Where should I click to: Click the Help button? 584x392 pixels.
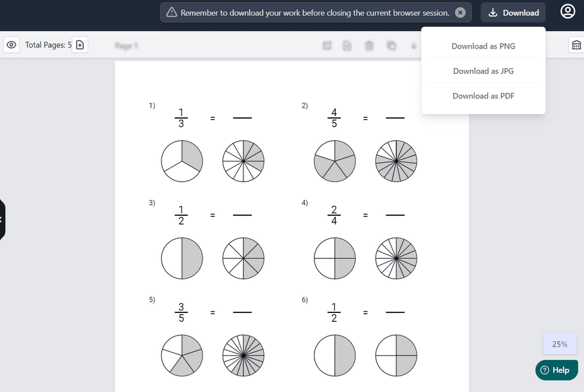click(x=556, y=370)
